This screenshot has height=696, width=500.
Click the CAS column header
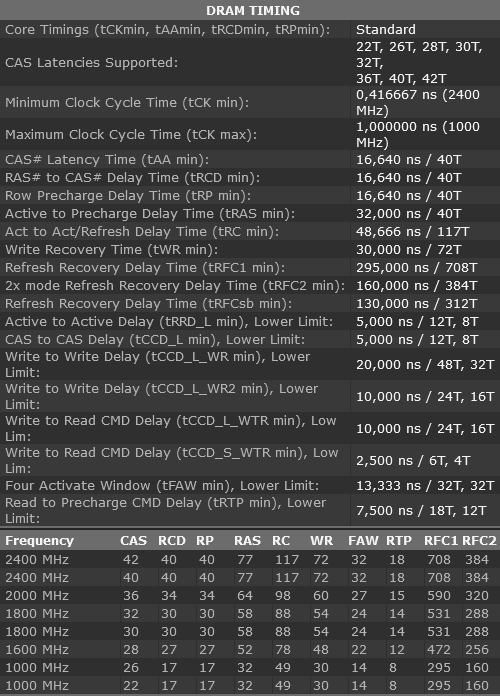click(x=133, y=541)
